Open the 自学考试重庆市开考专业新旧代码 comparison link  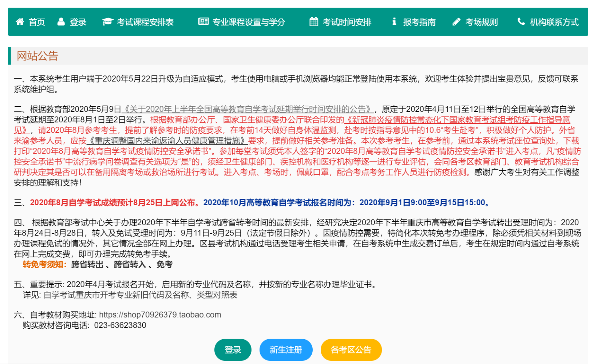pos(140,295)
